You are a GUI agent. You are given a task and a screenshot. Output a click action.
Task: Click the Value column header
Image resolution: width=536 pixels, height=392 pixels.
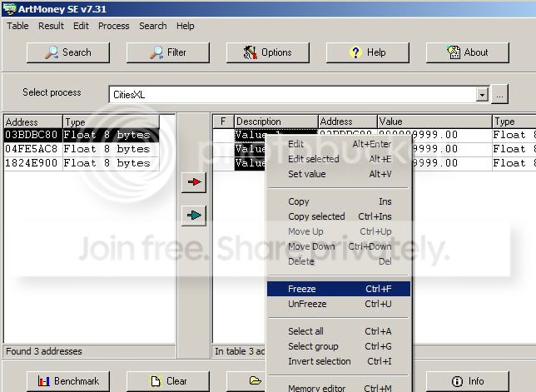[x=434, y=122]
